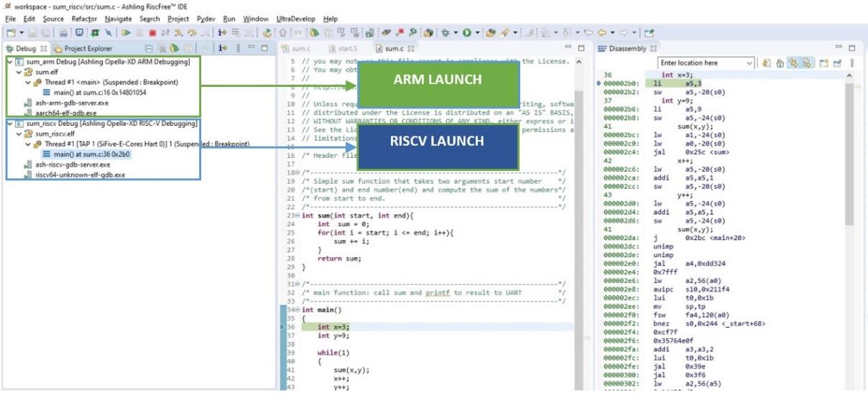Click the Instruction Stepping Mode icon in toolbar

(222, 32)
